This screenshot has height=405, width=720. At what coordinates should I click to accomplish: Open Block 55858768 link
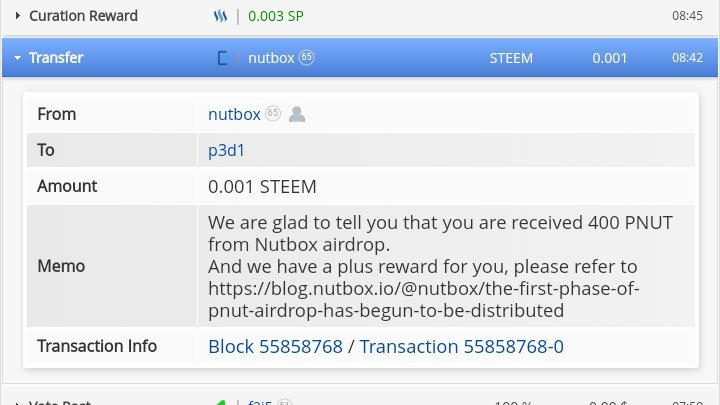276,347
